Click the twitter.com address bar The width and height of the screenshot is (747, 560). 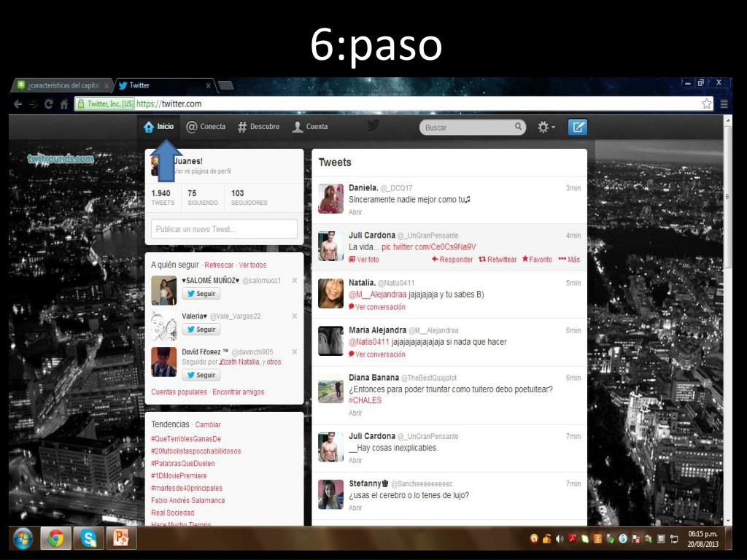point(393,104)
